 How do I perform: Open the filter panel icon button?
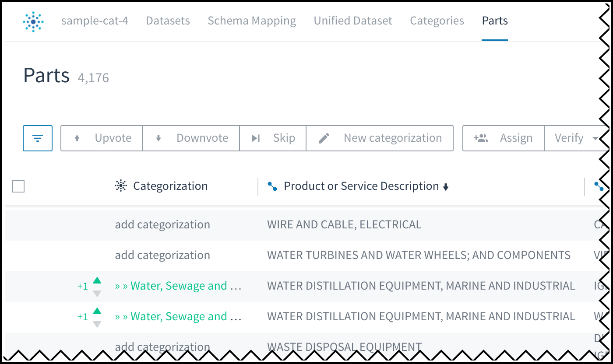click(38, 138)
